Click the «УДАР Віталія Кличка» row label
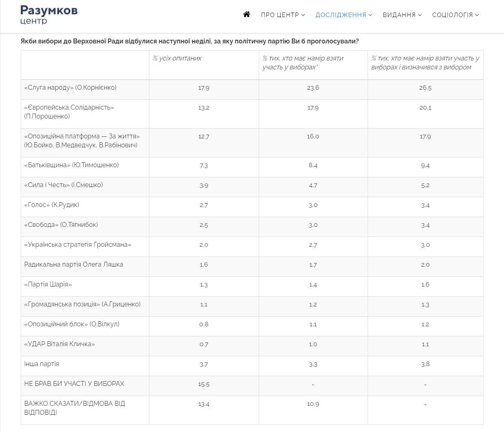 click(60, 344)
